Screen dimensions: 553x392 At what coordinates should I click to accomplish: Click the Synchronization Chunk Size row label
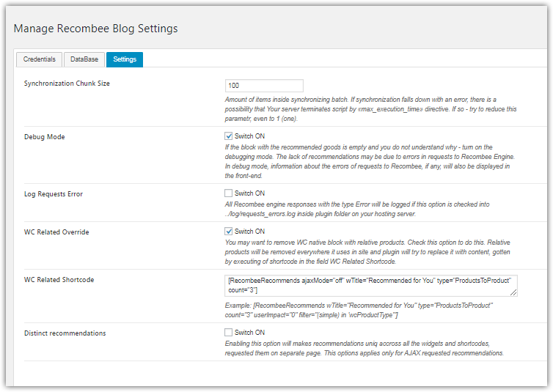click(67, 84)
